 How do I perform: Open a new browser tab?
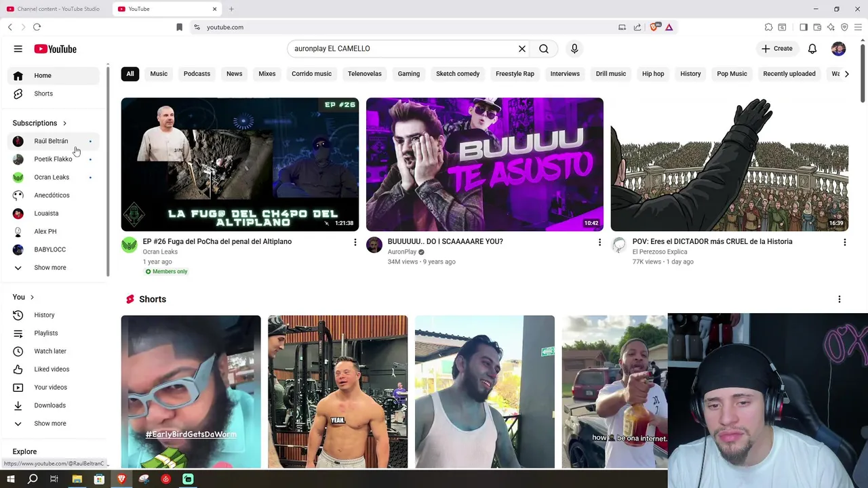[231, 9]
